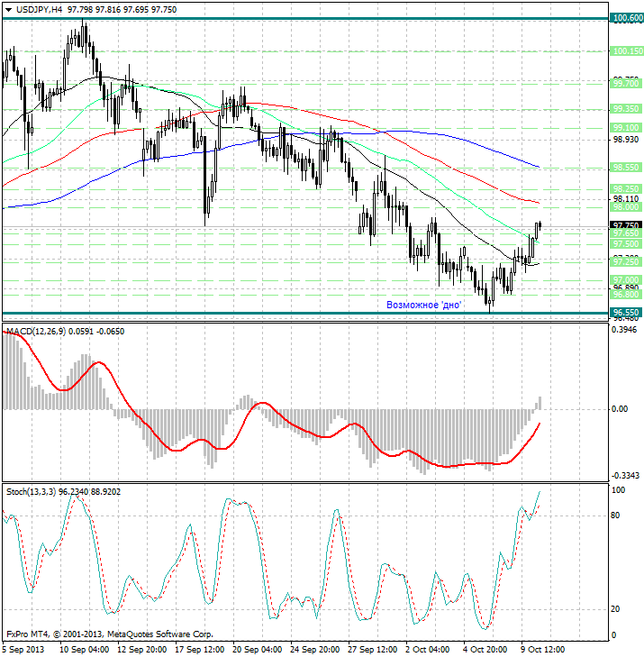This screenshot has width=644, height=657.
Task: Click the 5 Sep 2013 time axis label
Action: point(23,650)
